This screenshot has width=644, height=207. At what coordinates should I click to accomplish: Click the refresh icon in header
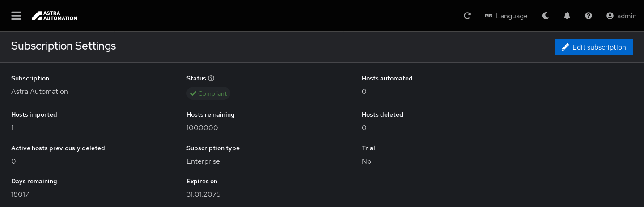click(x=467, y=16)
